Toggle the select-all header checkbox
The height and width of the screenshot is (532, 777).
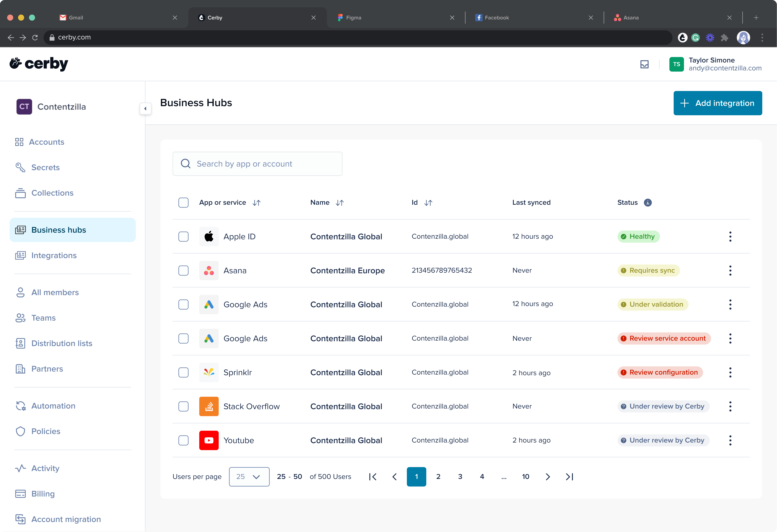pos(184,202)
